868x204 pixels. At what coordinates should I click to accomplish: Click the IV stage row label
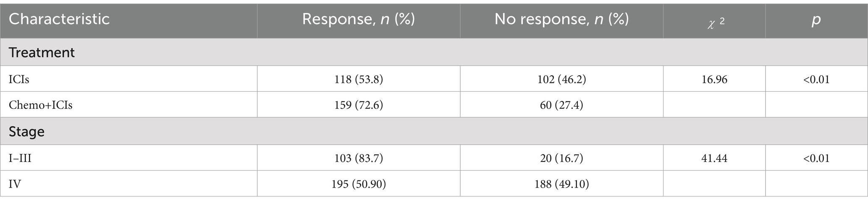coord(15,184)
